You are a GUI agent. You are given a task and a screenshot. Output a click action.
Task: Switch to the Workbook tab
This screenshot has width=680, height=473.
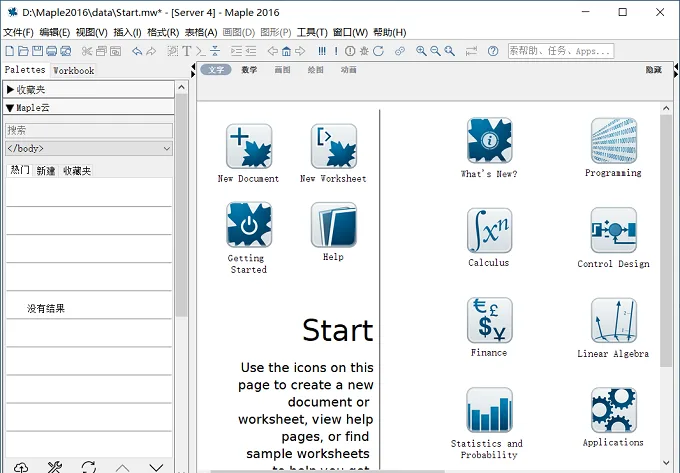[x=73, y=71]
